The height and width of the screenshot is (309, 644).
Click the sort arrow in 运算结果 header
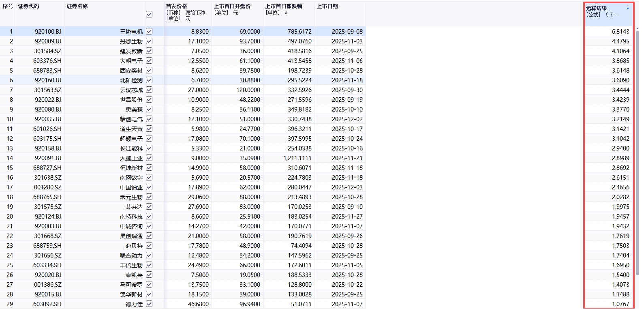pos(628,8)
